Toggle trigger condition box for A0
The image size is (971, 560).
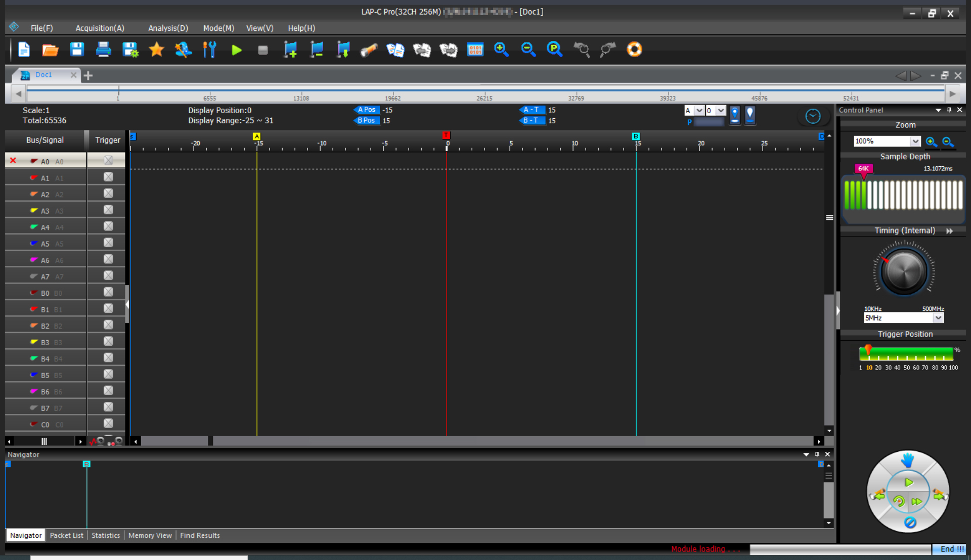point(108,161)
